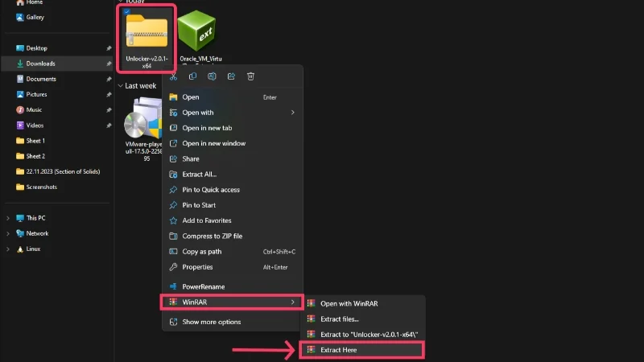Uncheck the Unlocker zip file selection checkbox

tap(128, 11)
